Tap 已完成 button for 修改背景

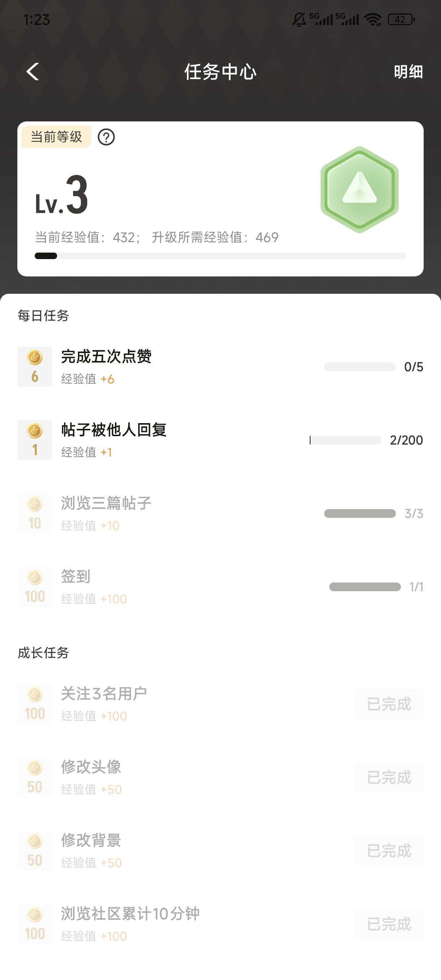(x=389, y=851)
